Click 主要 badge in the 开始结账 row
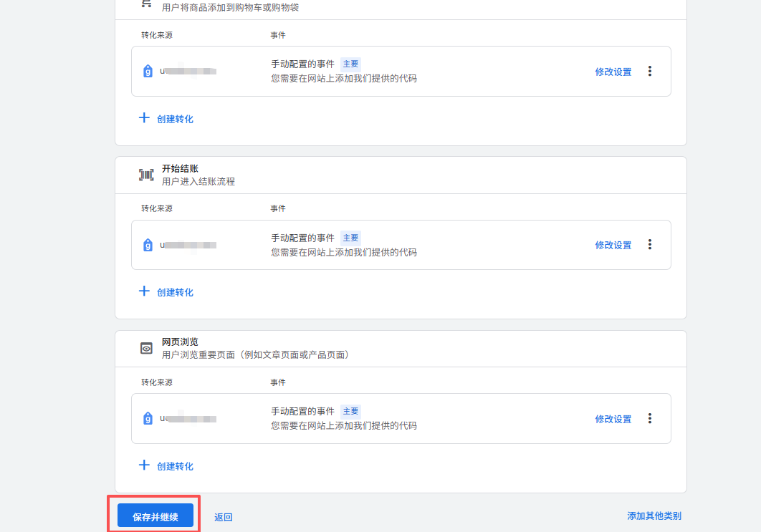The width and height of the screenshot is (761, 532). pos(350,238)
